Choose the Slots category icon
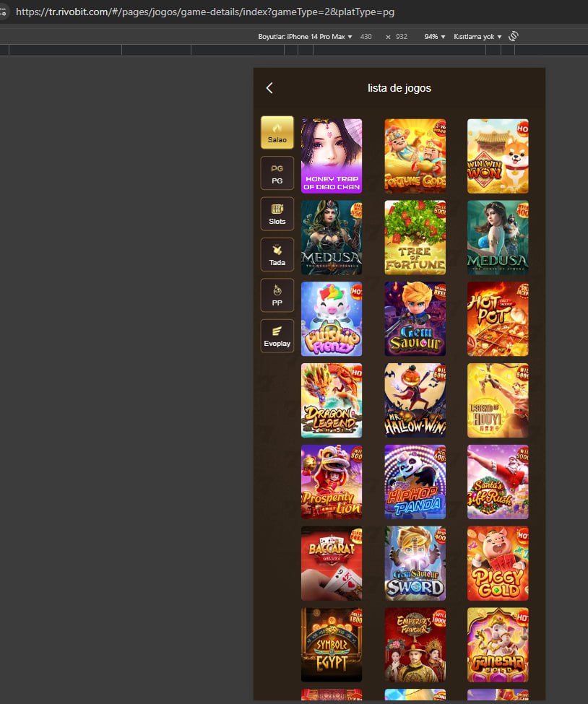The width and height of the screenshot is (588, 704). [277, 214]
